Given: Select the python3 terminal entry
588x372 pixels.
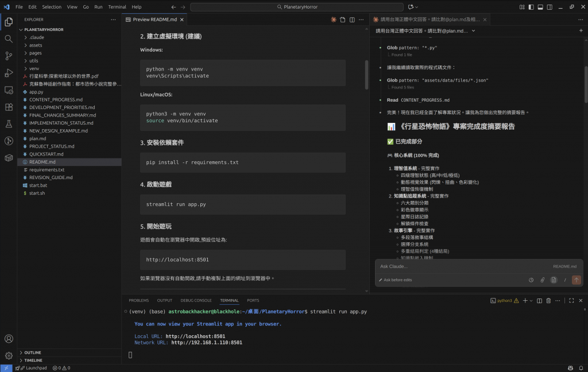Looking at the screenshot, I should coord(505,300).
